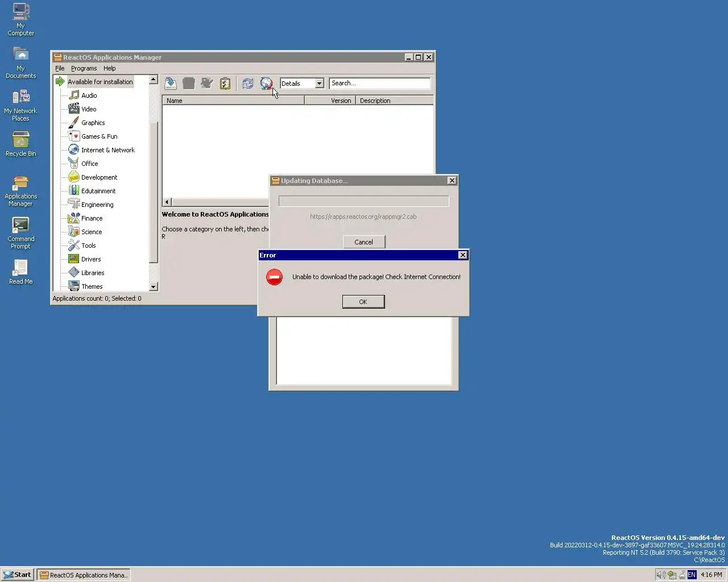The height and width of the screenshot is (582, 728).
Task: Open the Details view dropdown
Action: click(319, 84)
